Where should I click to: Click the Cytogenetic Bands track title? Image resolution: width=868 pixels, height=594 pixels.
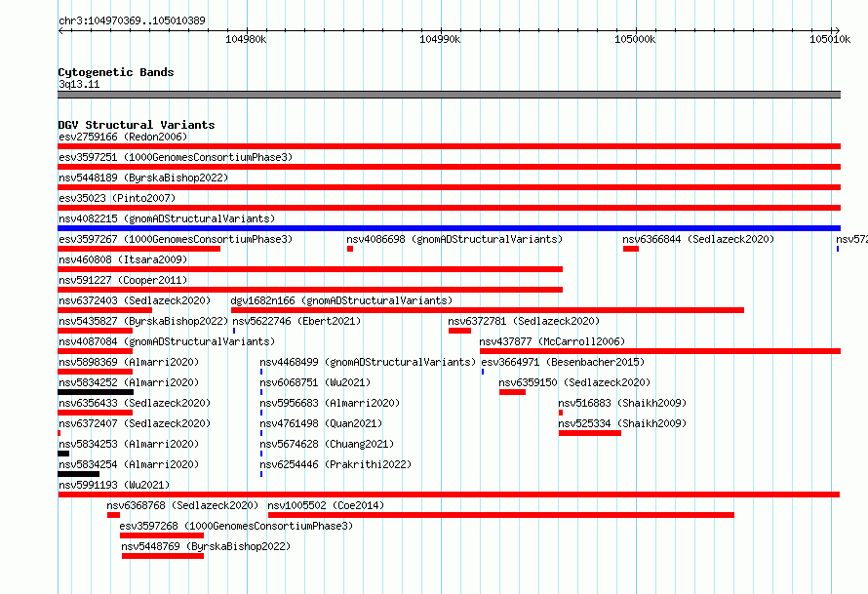tap(116, 72)
